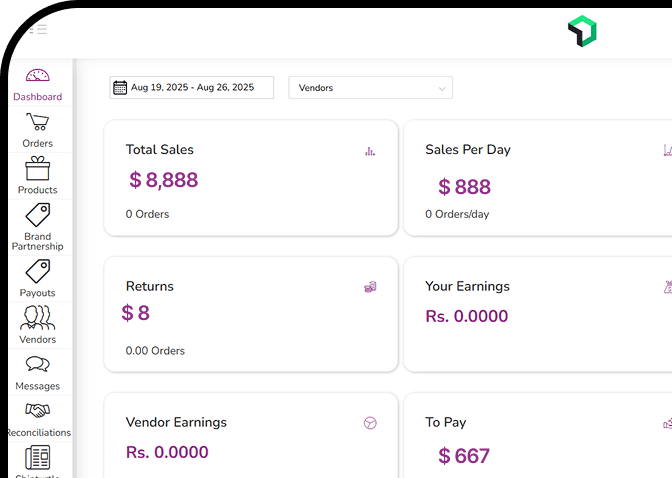Open Payouts tag icon in sidebar

(x=37, y=271)
